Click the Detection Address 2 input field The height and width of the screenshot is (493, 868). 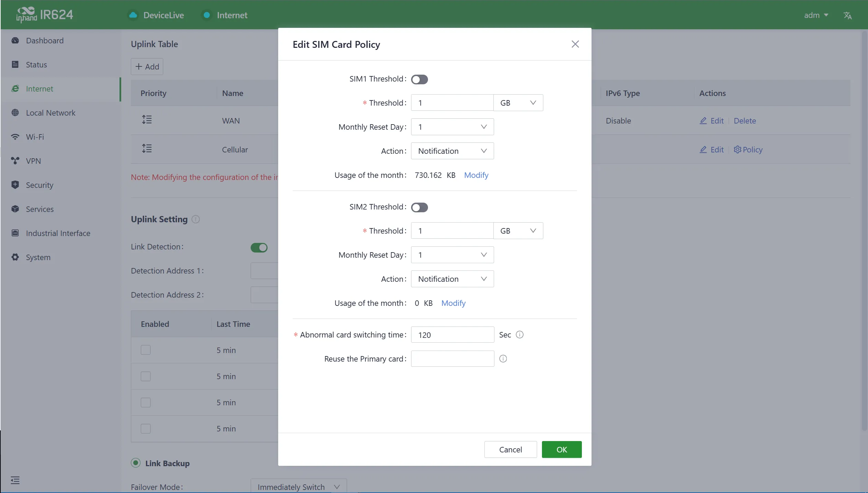tap(264, 295)
